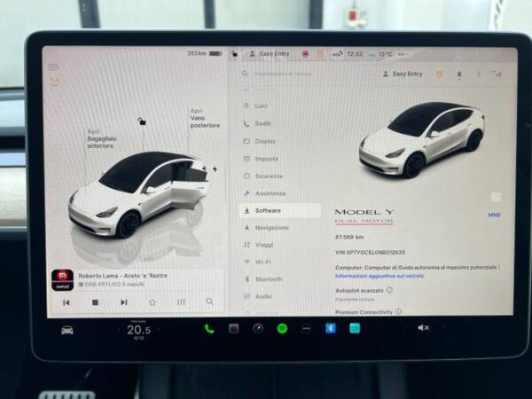Viewport: 532px width, 399px height.
Task: Open the car controls icon
Action: (x=66, y=330)
